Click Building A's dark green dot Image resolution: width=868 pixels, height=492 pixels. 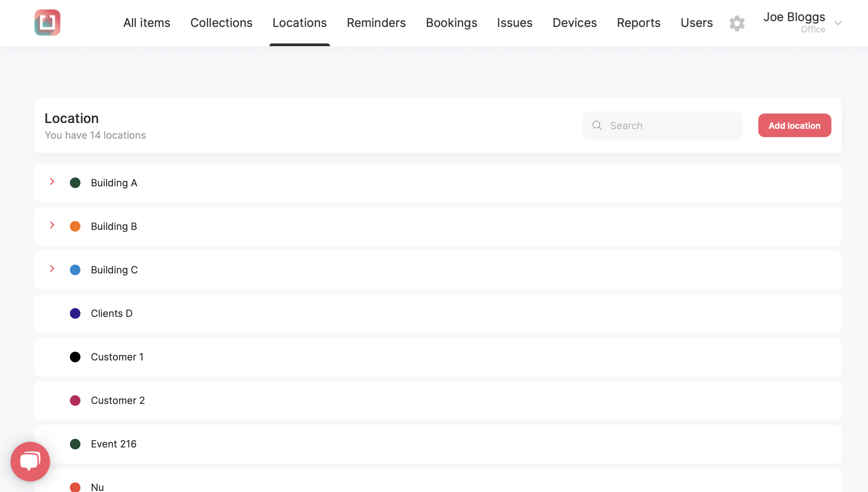point(75,183)
